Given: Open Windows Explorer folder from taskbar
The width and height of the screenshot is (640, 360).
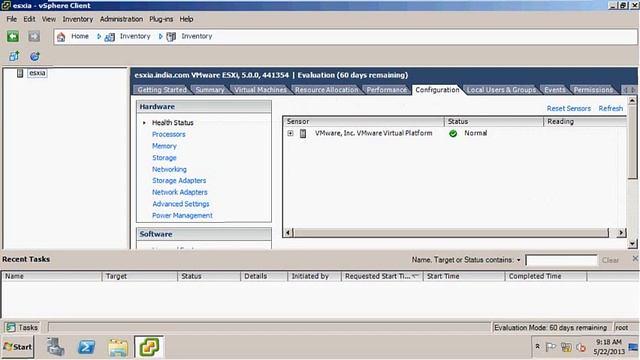Looking at the screenshot, I should pos(118,347).
